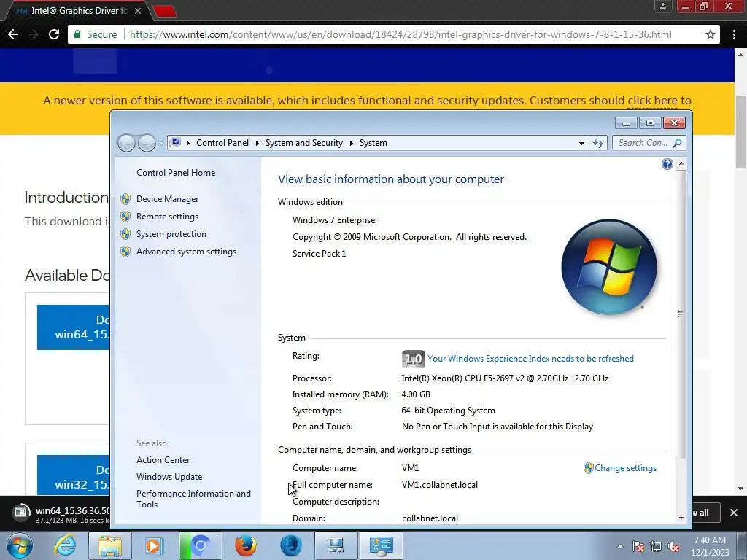Image resolution: width=747 pixels, height=560 pixels.
Task: Close the Chrome downloads bar
Action: coord(734,513)
